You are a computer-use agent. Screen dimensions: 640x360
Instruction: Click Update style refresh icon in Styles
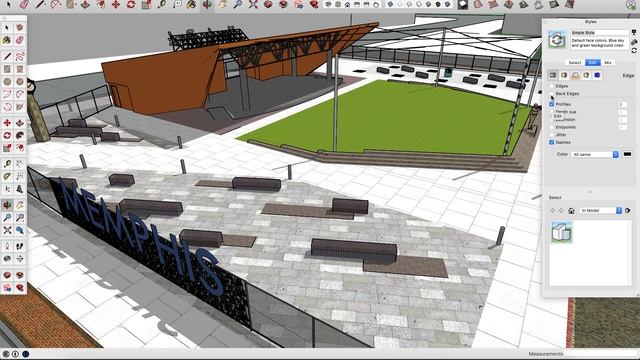coord(634,51)
